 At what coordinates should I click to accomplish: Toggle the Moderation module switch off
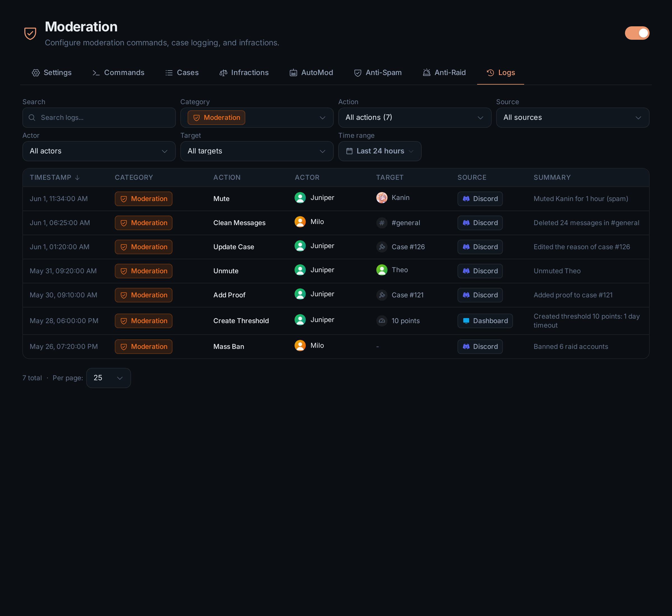[637, 33]
